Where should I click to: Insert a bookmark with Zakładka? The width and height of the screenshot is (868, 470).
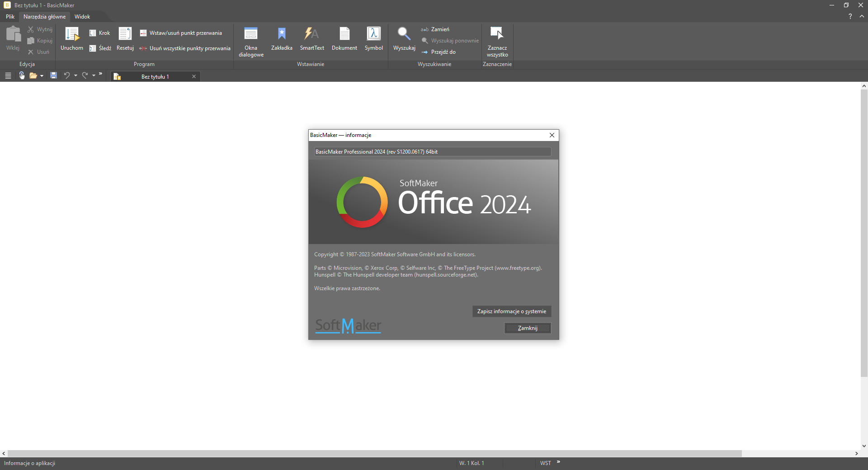tap(282, 38)
